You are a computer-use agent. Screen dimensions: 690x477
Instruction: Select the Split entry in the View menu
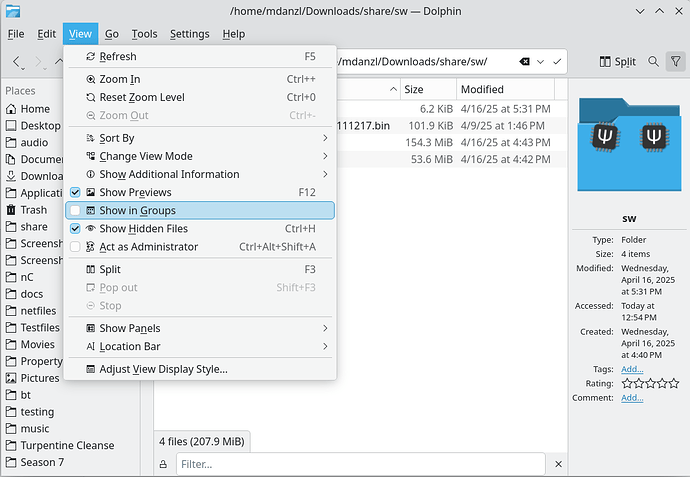(200, 269)
